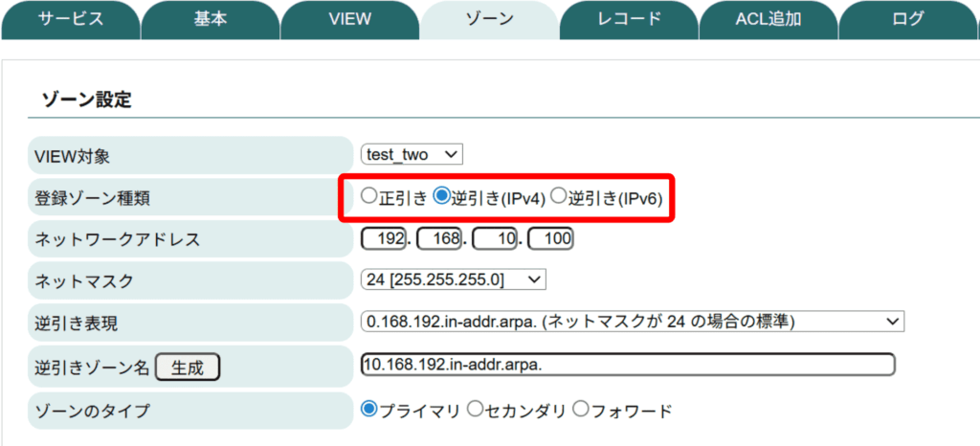
Task: Choose 逆引き(IPv4) zone type
Action: (x=442, y=197)
